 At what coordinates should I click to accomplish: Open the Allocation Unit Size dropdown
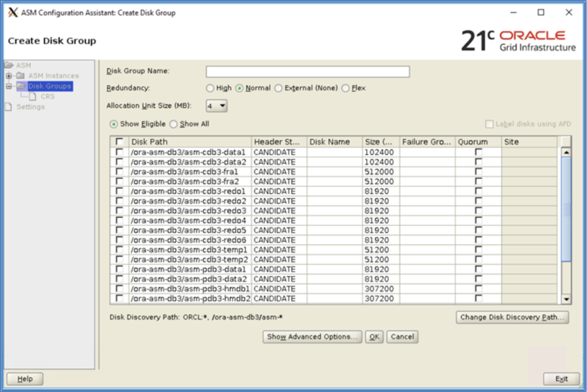217,106
